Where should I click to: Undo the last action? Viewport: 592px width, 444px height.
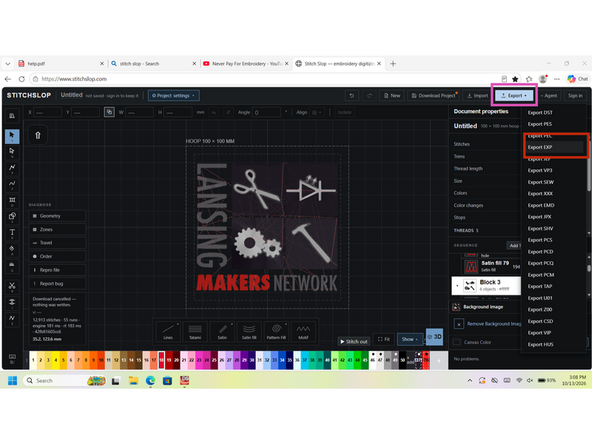point(352,96)
